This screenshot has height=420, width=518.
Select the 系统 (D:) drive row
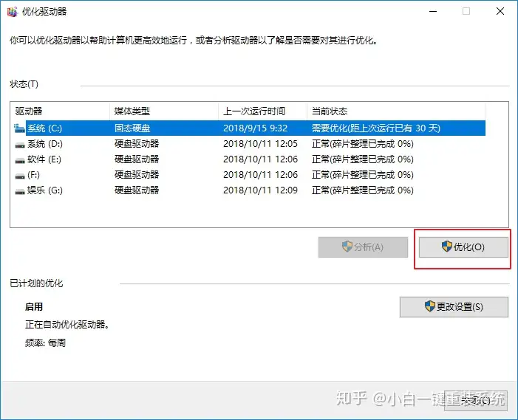[x=250, y=144]
